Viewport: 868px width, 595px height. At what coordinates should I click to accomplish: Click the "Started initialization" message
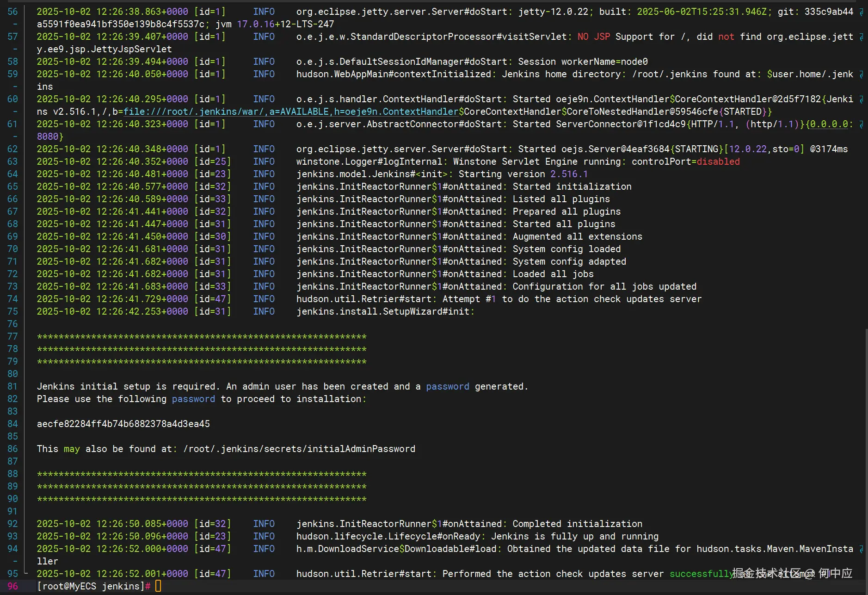tap(572, 186)
